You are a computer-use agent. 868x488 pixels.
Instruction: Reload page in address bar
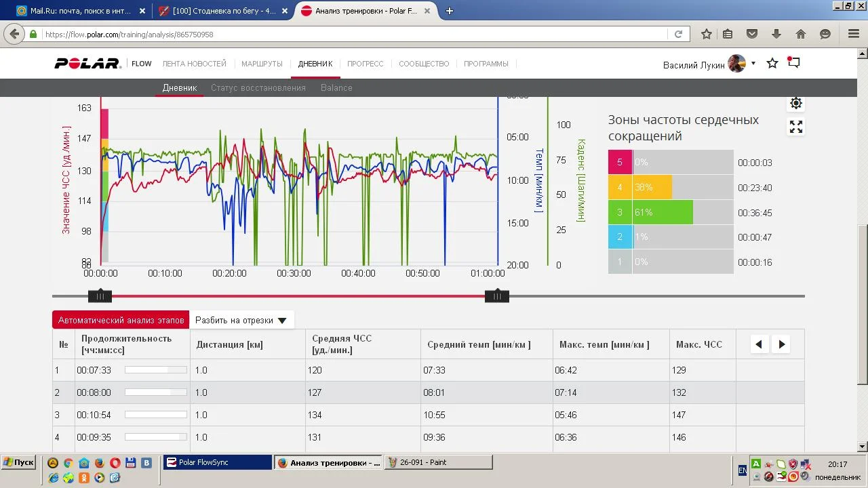(x=678, y=35)
